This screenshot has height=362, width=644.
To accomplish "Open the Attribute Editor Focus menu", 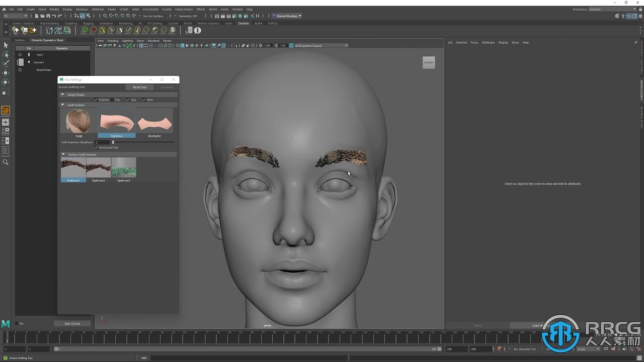I will pyautogui.click(x=474, y=43).
